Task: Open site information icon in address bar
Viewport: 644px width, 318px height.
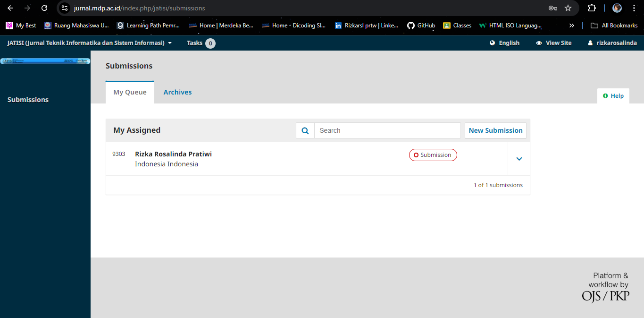Action: [65, 8]
